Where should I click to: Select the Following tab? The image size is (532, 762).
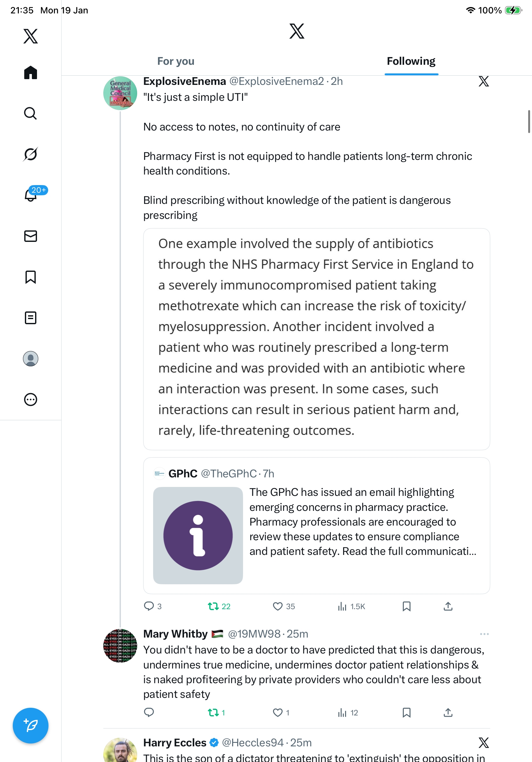pos(411,61)
